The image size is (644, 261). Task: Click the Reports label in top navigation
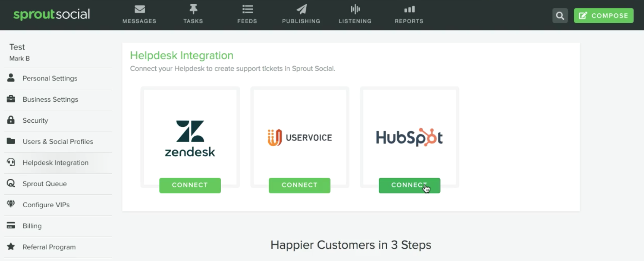tap(409, 21)
